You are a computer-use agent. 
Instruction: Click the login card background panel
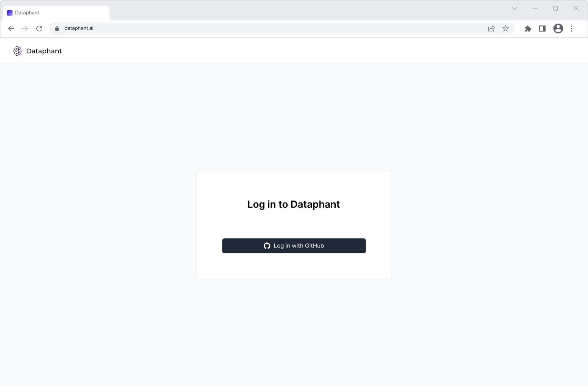coord(294,269)
